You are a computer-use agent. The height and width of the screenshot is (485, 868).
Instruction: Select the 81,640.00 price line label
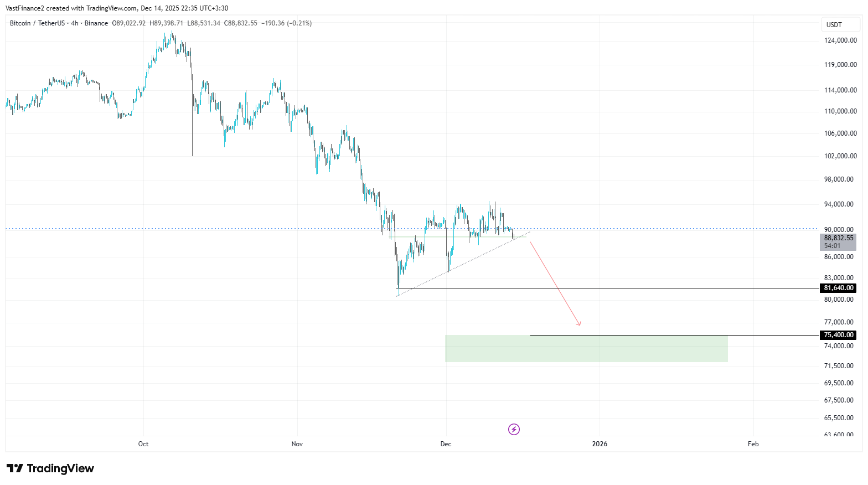point(838,288)
